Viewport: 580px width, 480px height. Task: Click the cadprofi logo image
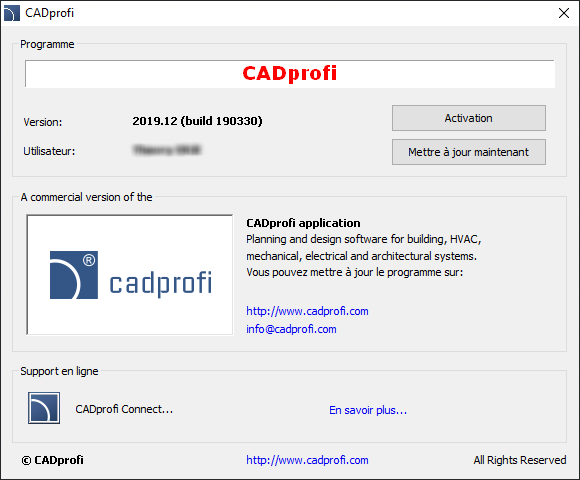point(130,275)
